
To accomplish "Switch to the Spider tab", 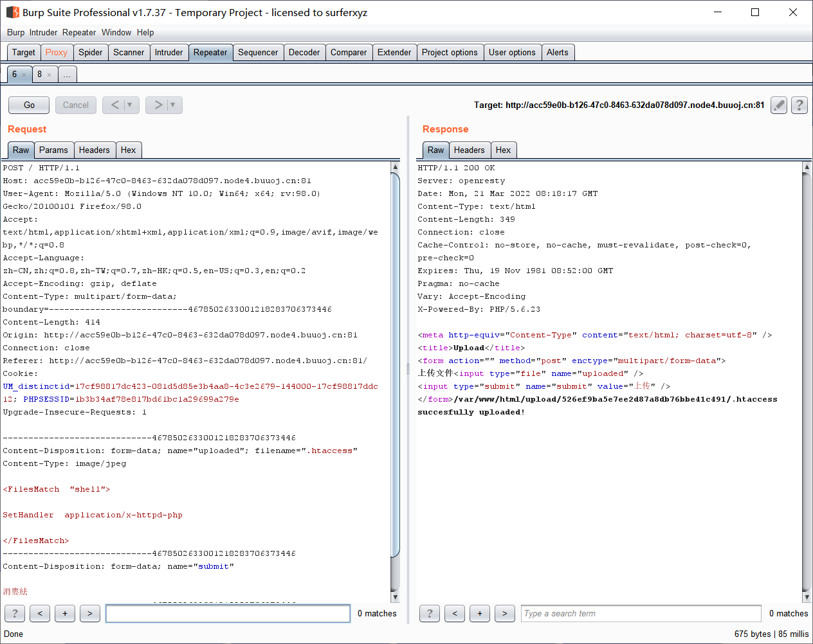I will point(91,53).
